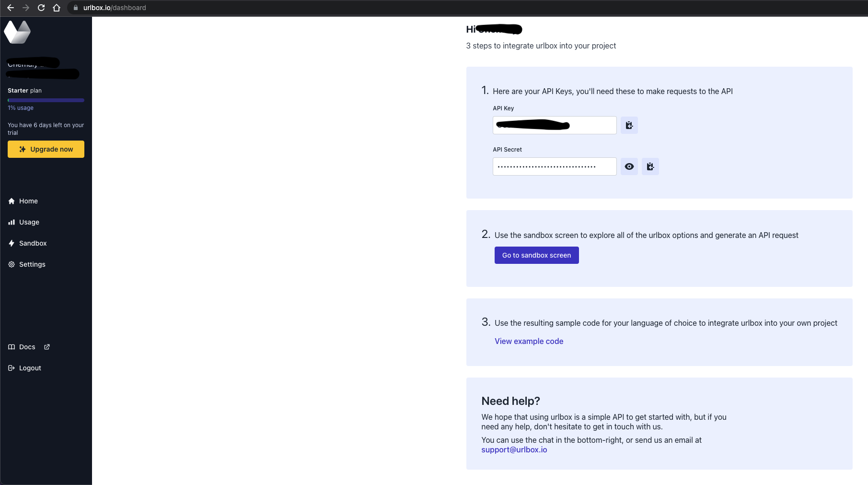The image size is (868, 485).
Task: Open Settings from the sidebar
Action: [x=32, y=264]
